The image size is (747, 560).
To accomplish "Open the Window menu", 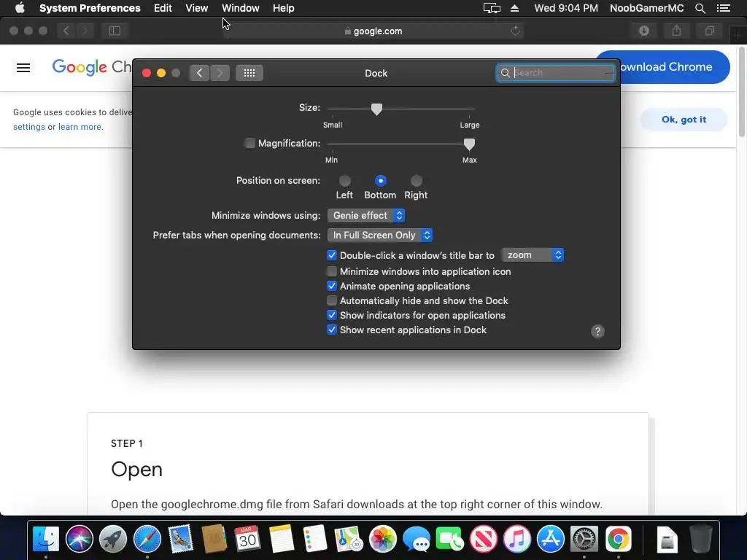I will 241,8.
